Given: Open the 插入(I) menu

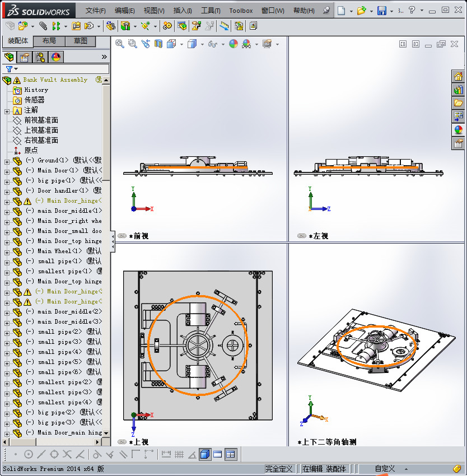Looking at the screenshot, I should (183, 11).
